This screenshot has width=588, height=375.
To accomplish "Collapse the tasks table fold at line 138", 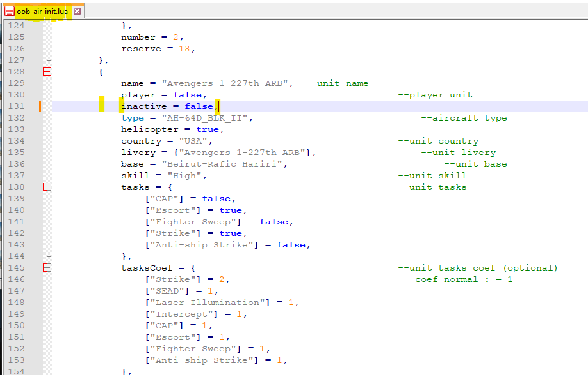I will tap(47, 187).
